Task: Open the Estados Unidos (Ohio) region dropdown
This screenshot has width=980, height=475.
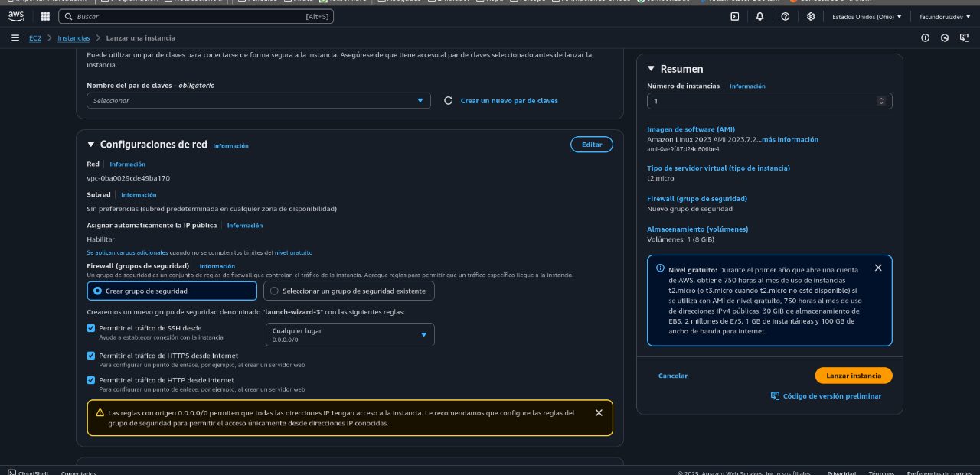Action: coord(867,16)
